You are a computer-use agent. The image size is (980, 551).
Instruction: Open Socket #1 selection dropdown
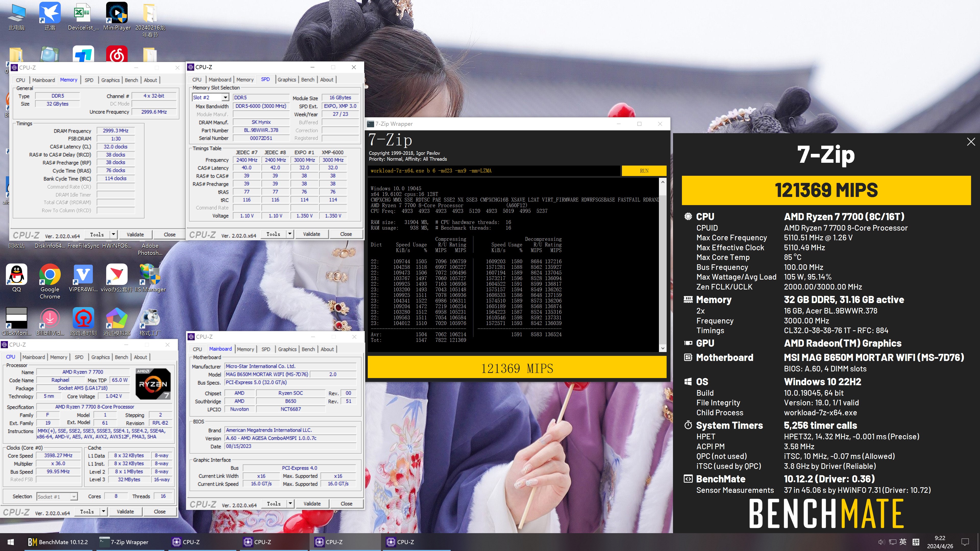coord(57,497)
